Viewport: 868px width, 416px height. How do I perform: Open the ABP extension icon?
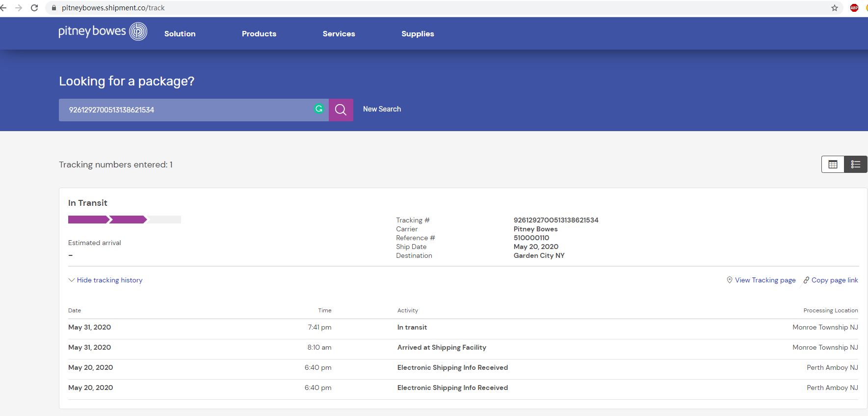pos(854,8)
